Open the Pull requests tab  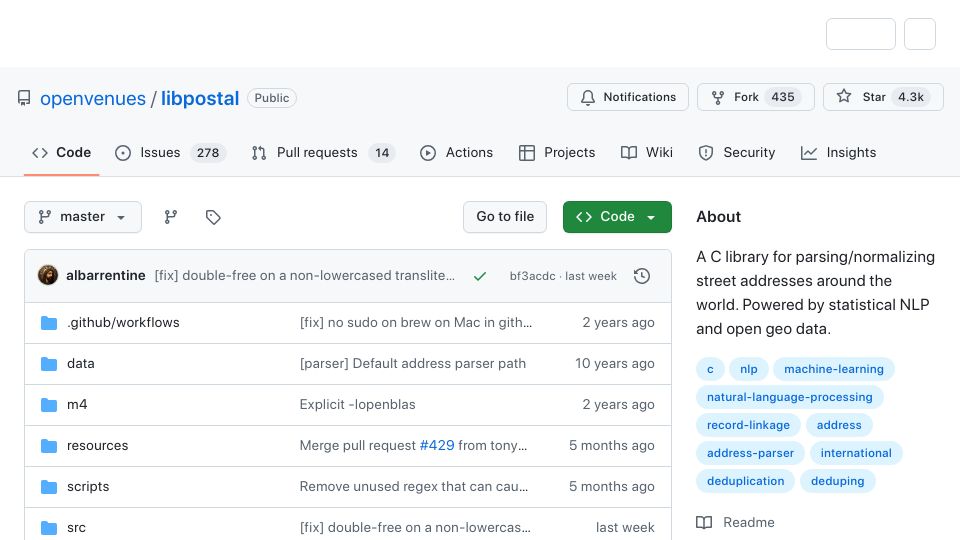pos(323,152)
